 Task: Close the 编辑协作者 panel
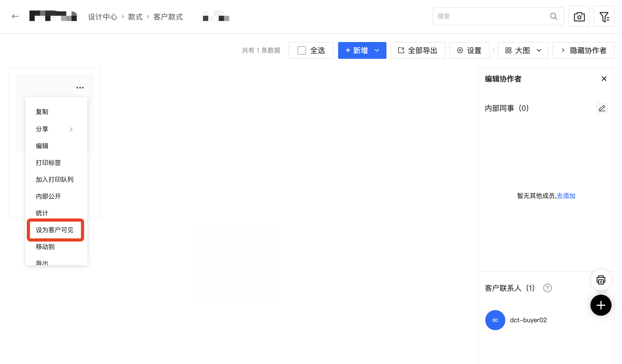[x=604, y=79]
